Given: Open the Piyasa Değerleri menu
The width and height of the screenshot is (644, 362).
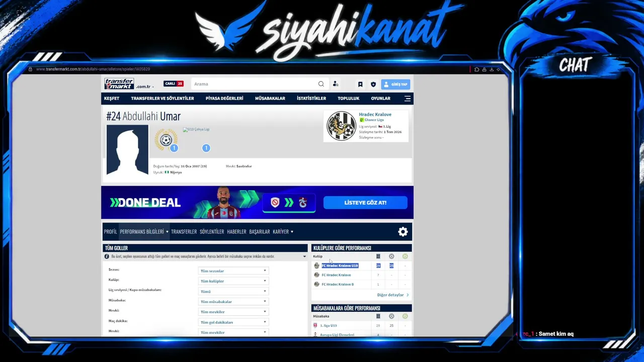Looking at the screenshot, I should (224, 99).
